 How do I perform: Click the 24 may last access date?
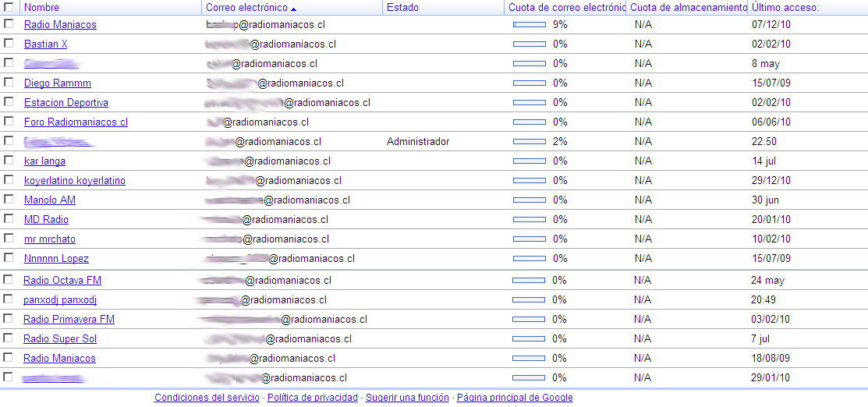[x=767, y=280]
